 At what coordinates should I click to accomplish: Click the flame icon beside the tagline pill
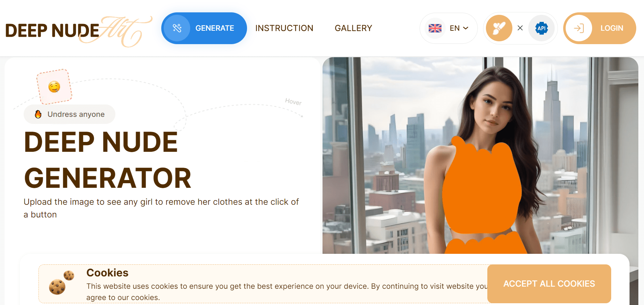[x=38, y=114]
